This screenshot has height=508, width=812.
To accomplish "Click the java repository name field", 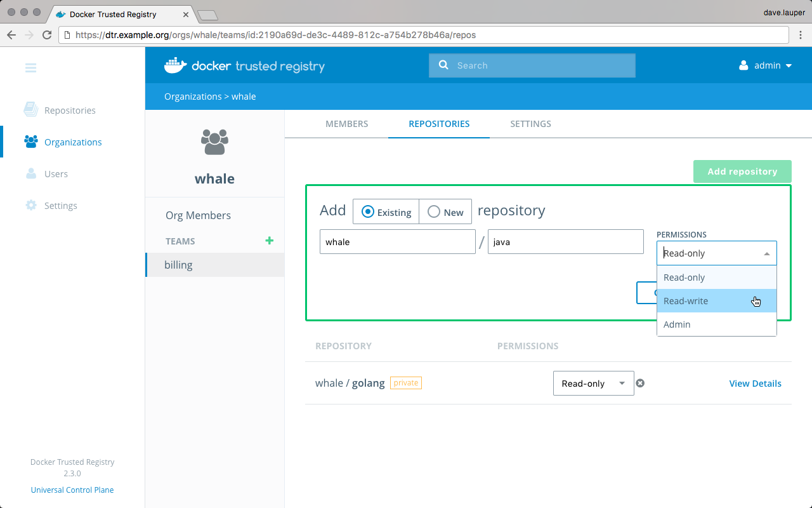I will pyautogui.click(x=565, y=242).
